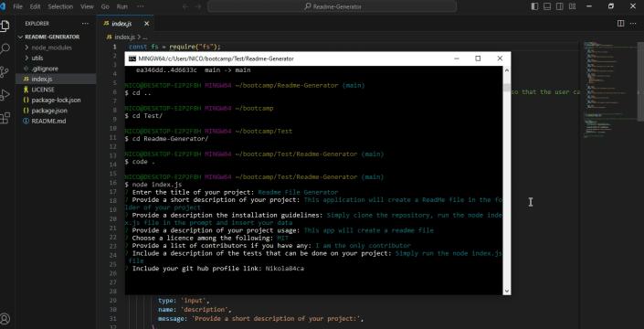Viewport: 644px width, 329px height.
Task: Click the Readme-Generator command center search box
Action: (x=333, y=6)
